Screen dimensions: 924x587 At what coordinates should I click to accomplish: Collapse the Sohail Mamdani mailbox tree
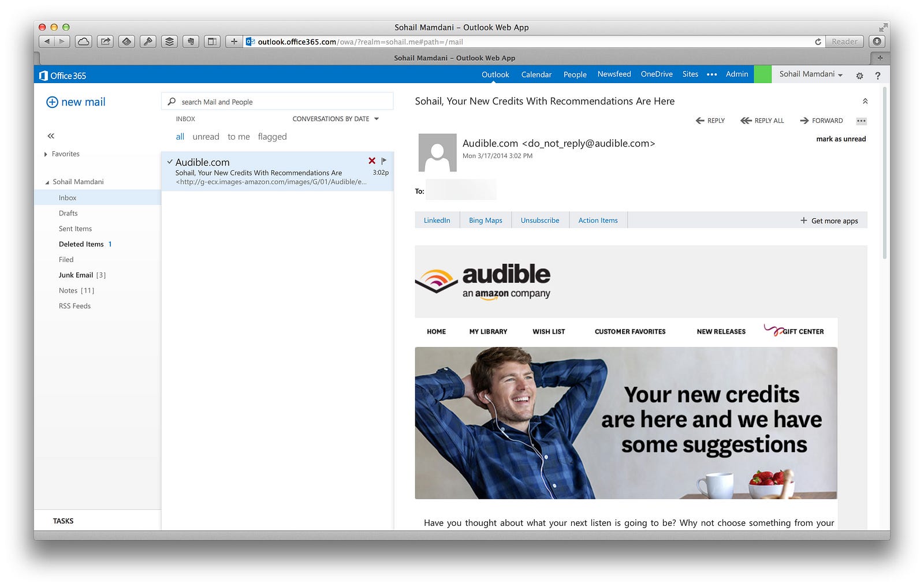(x=47, y=182)
